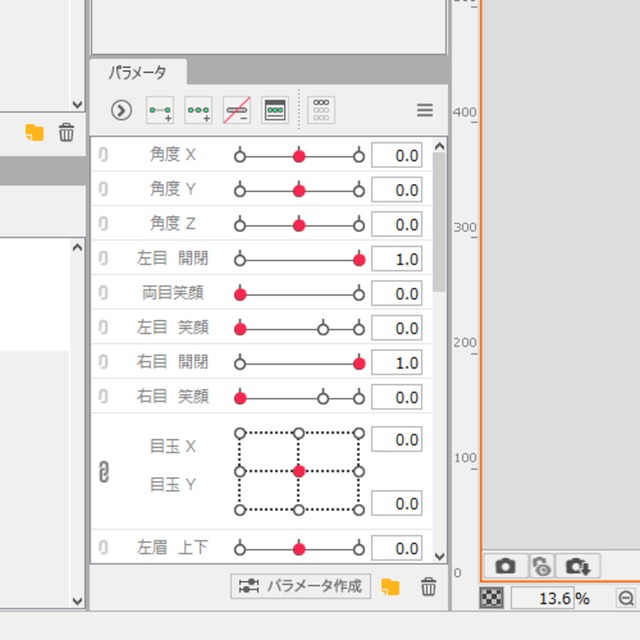
Task: Click the 左目 開閉 value field
Action: click(x=397, y=259)
